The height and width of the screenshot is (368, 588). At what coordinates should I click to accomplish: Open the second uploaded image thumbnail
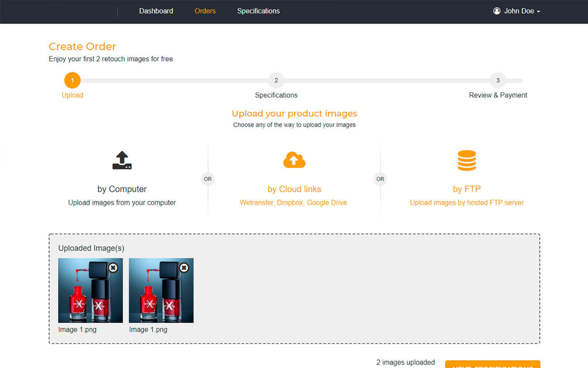[x=161, y=290]
